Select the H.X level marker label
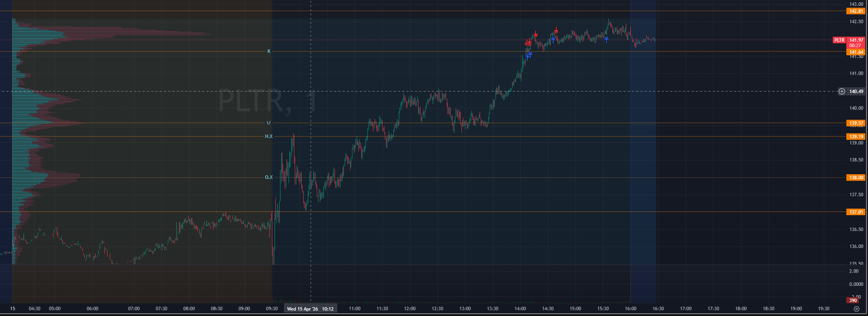This screenshot has width=868, height=316. tap(268, 136)
